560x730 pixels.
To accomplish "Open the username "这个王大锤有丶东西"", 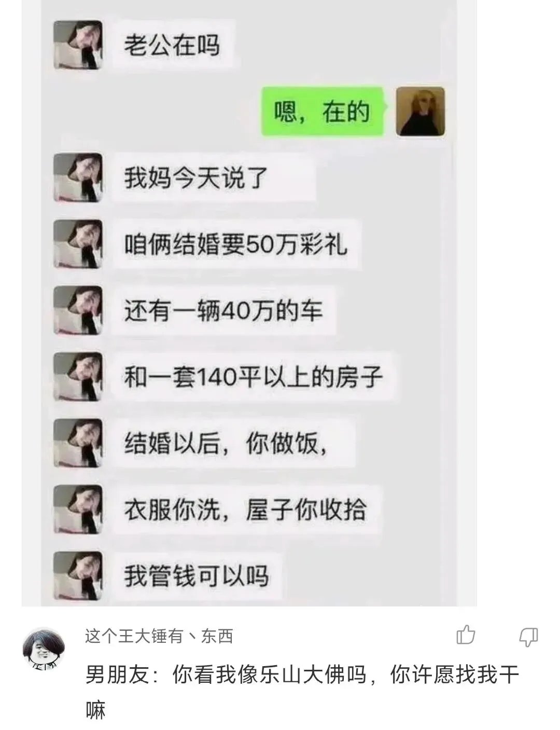I will point(159,636).
